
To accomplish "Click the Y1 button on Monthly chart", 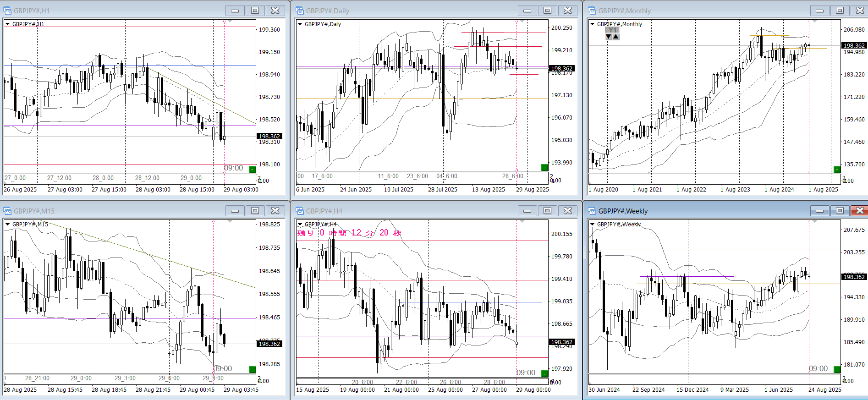I will coord(612,30).
